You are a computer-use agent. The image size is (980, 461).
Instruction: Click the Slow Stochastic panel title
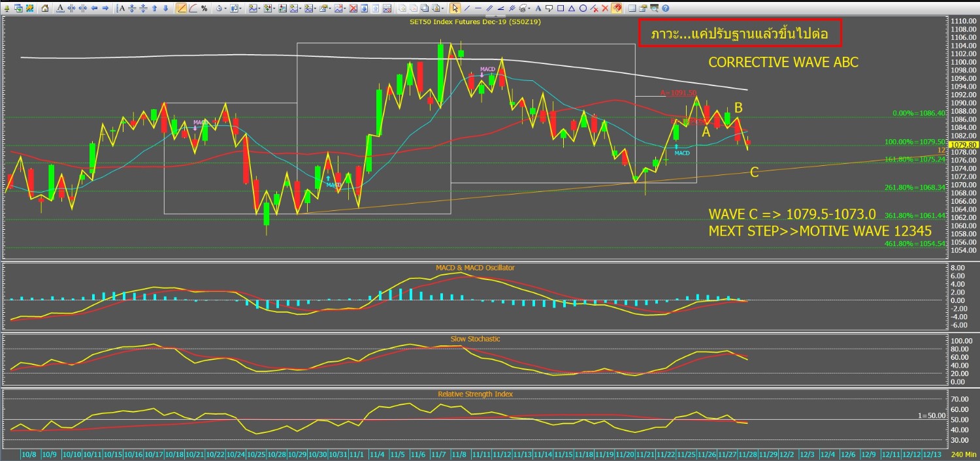(475, 339)
